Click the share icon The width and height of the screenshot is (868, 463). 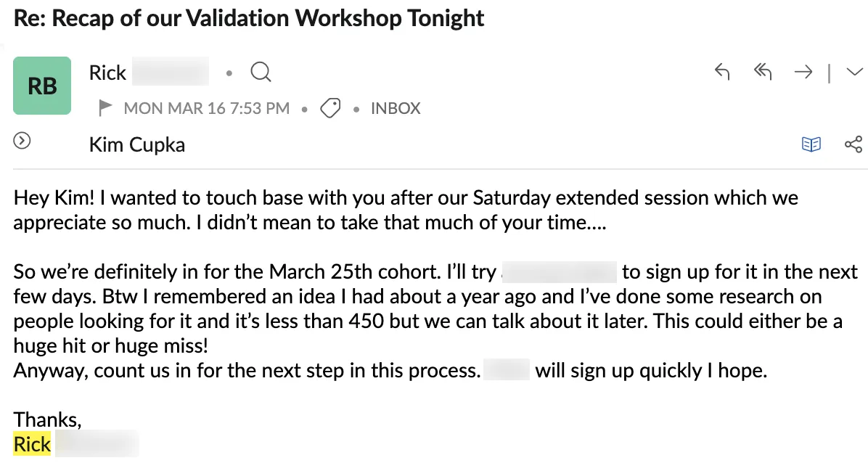[x=853, y=144]
